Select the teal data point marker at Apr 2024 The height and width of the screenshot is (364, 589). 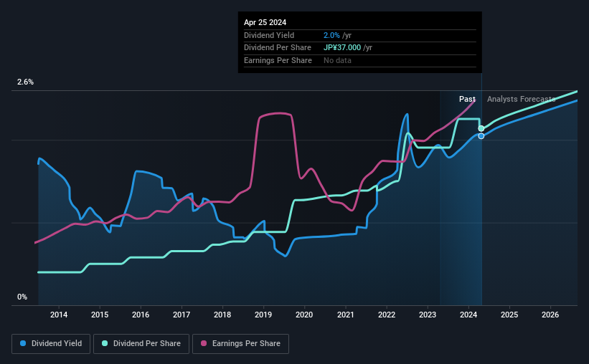point(481,129)
